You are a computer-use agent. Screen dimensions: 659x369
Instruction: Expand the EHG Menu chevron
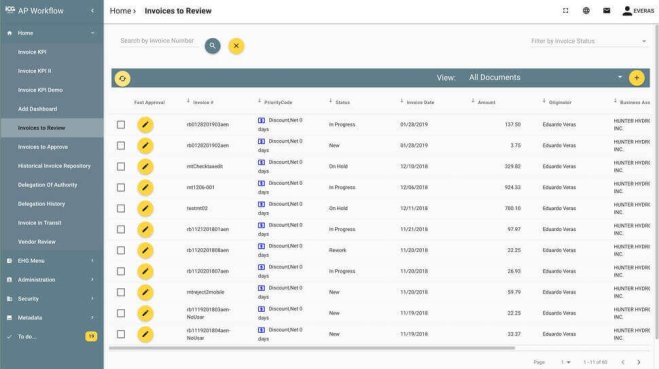tap(92, 261)
